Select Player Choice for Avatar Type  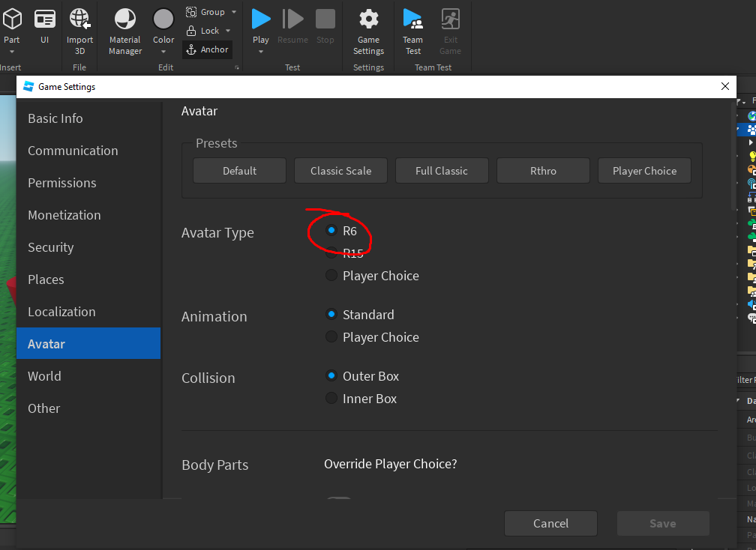coord(331,276)
